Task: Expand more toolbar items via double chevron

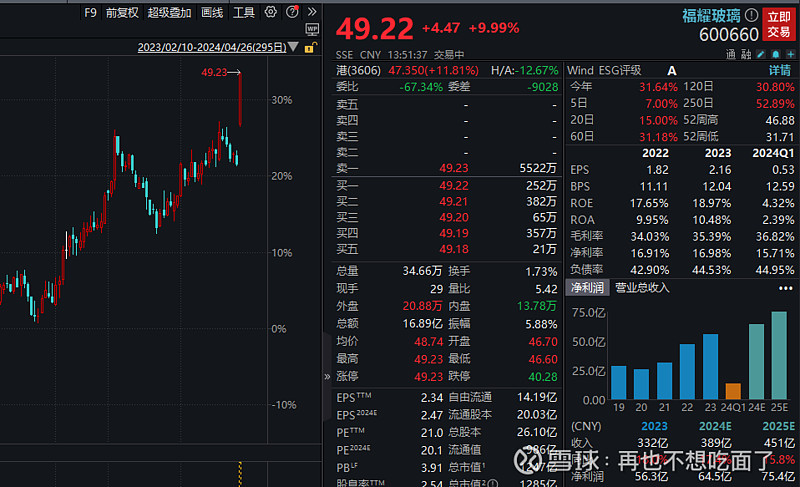Action: tap(312, 12)
